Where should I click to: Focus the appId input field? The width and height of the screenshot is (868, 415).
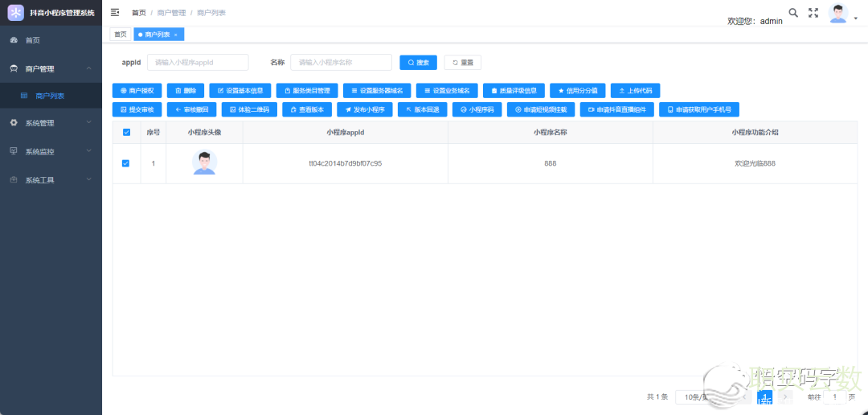click(198, 63)
